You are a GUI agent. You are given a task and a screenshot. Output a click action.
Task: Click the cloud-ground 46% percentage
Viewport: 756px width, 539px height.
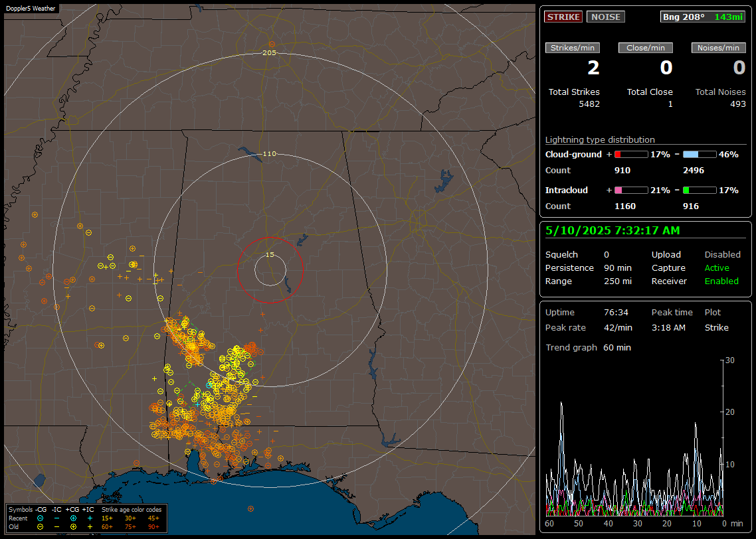(729, 155)
